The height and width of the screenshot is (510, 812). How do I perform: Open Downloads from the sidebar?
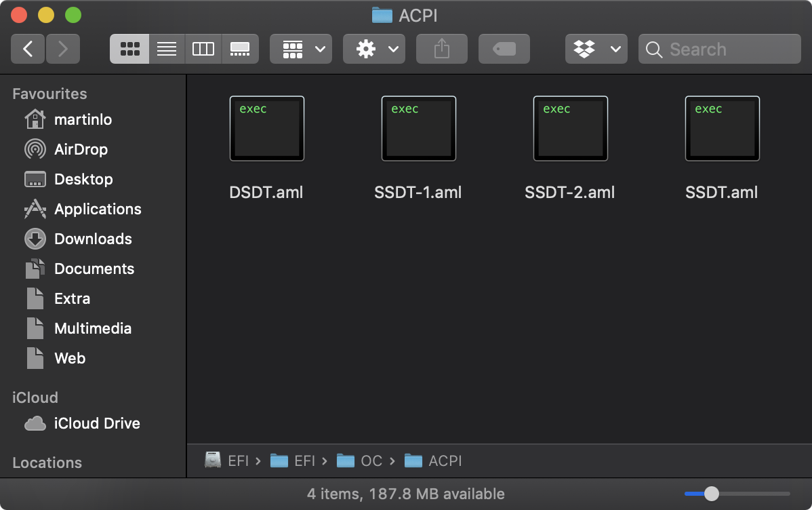pos(93,239)
